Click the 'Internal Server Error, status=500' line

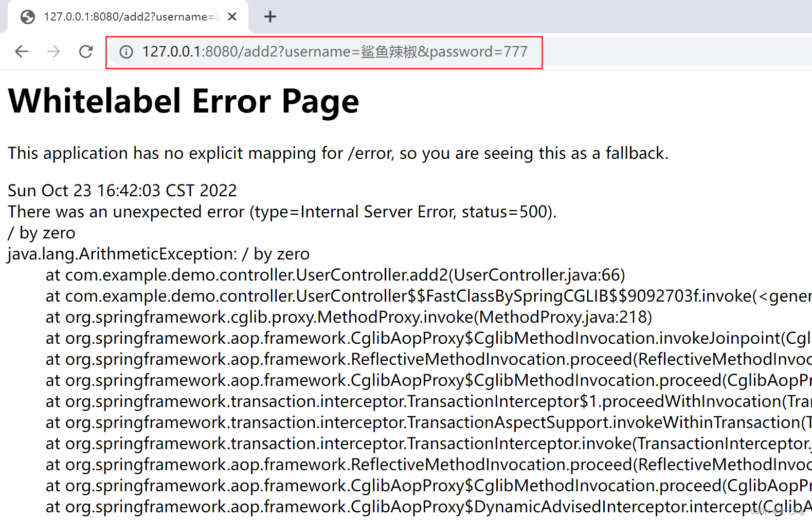pos(282,212)
